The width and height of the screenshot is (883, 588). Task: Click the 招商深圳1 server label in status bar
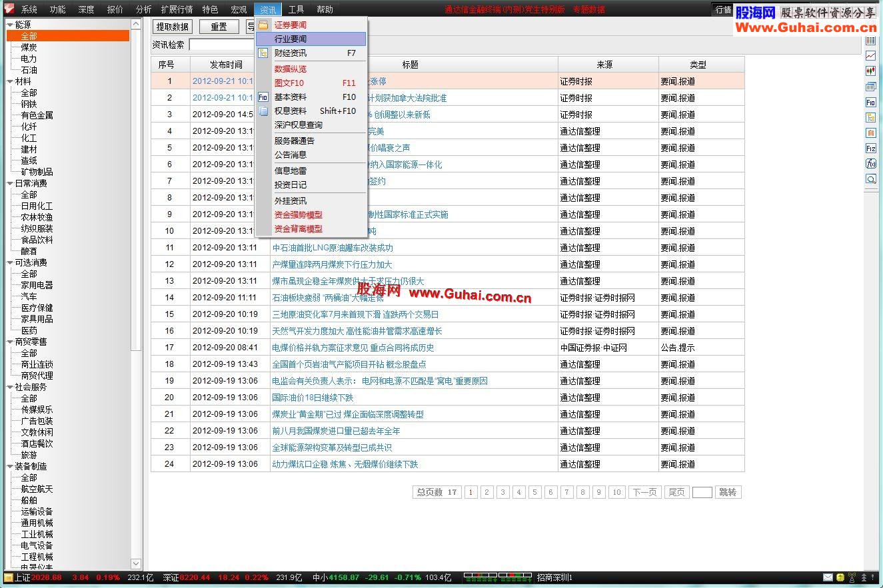[554, 577]
